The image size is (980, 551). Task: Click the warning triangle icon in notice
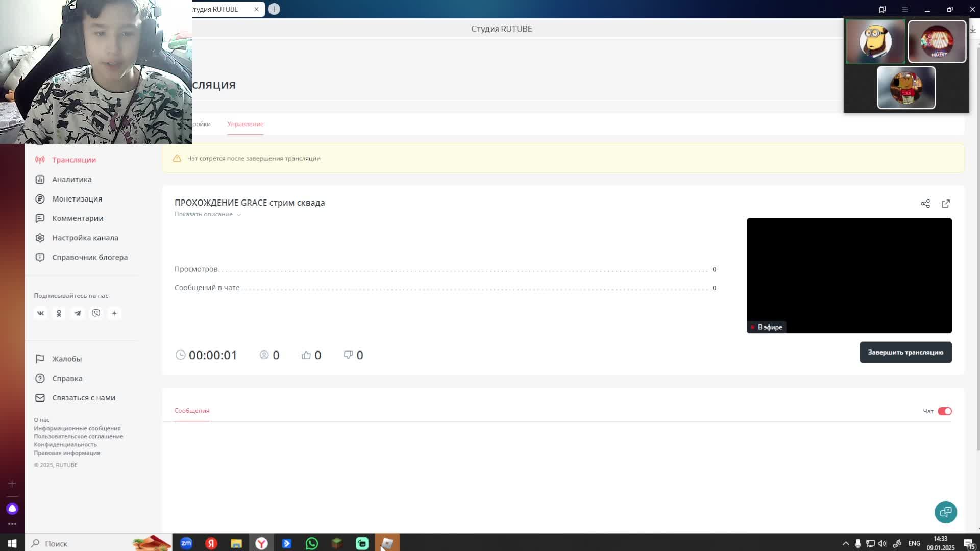(177, 158)
